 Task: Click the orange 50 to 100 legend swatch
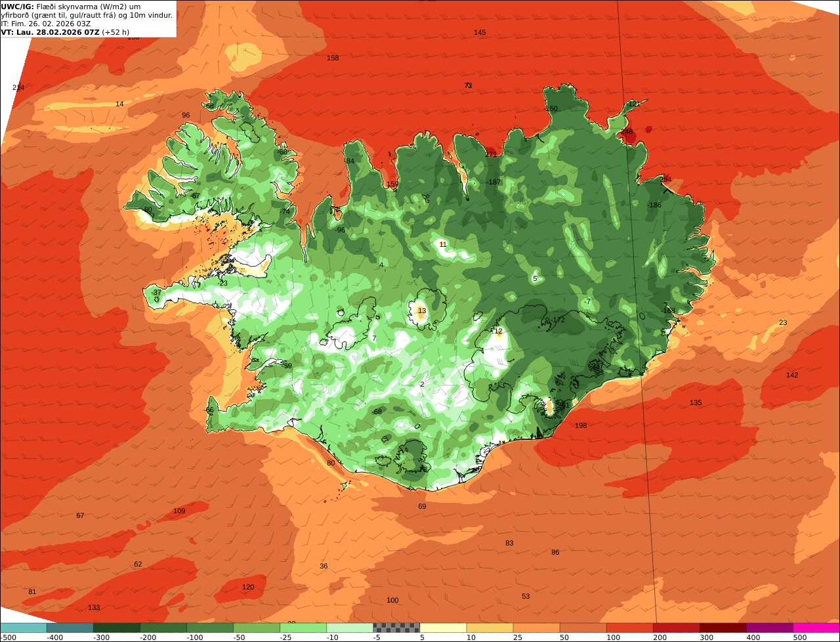(x=583, y=628)
